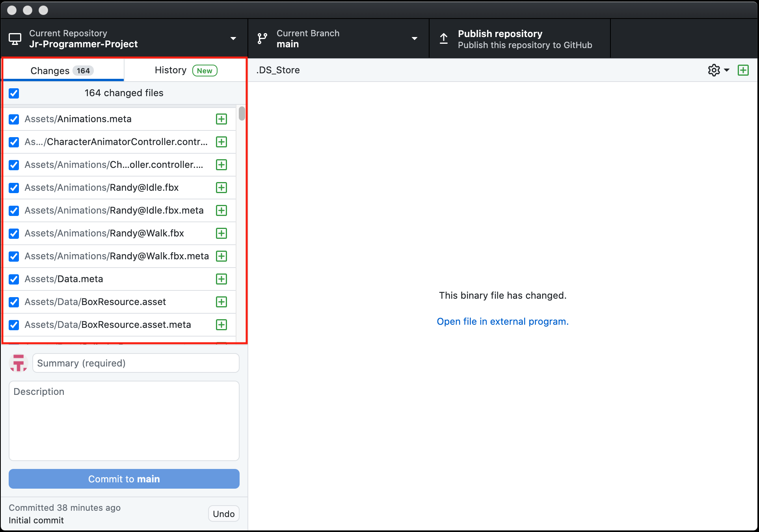Open the Current Repository dropdown

tap(233, 39)
